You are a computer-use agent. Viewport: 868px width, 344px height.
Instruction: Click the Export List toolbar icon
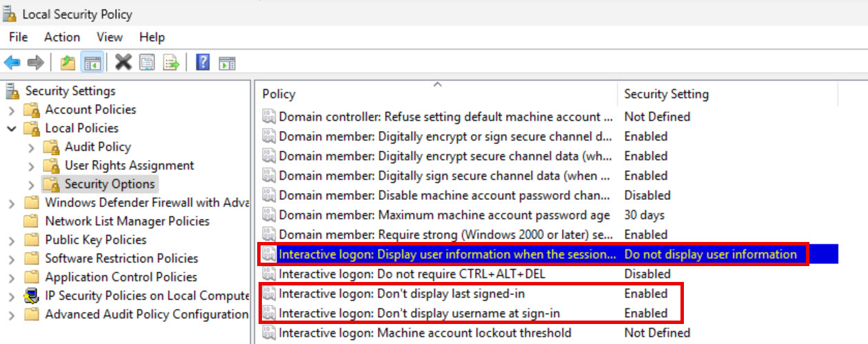tap(171, 63)
